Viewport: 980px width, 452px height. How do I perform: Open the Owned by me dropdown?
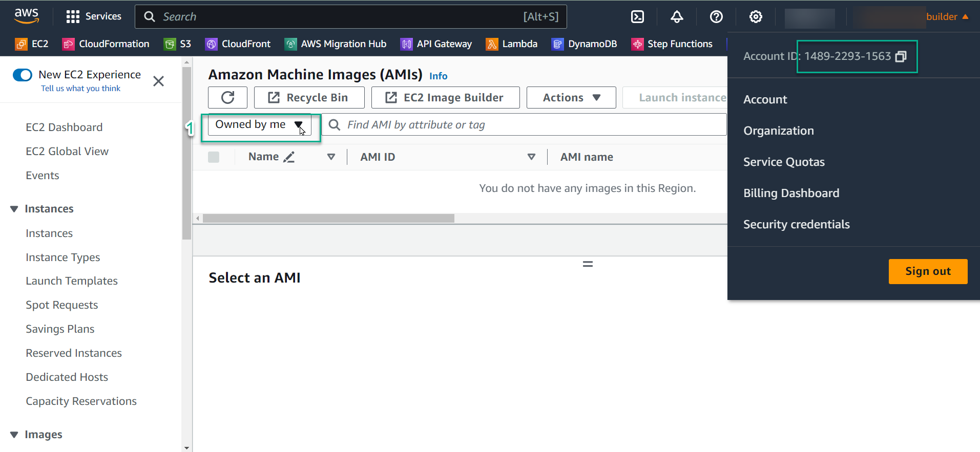pos(260,125)
